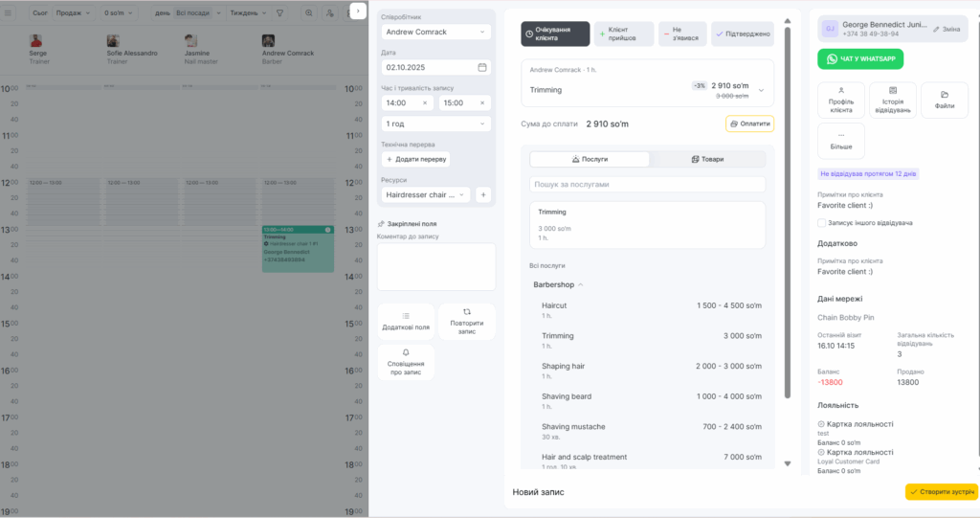Open record notification bell (Сповіщення про запис)
The width and height of the screenshot is (980, 518).
tap(406, 362)
